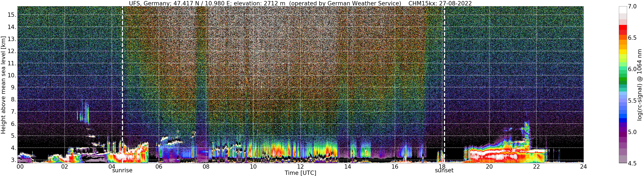Click the '6.5' colorbar tick value

click(632, 38)
